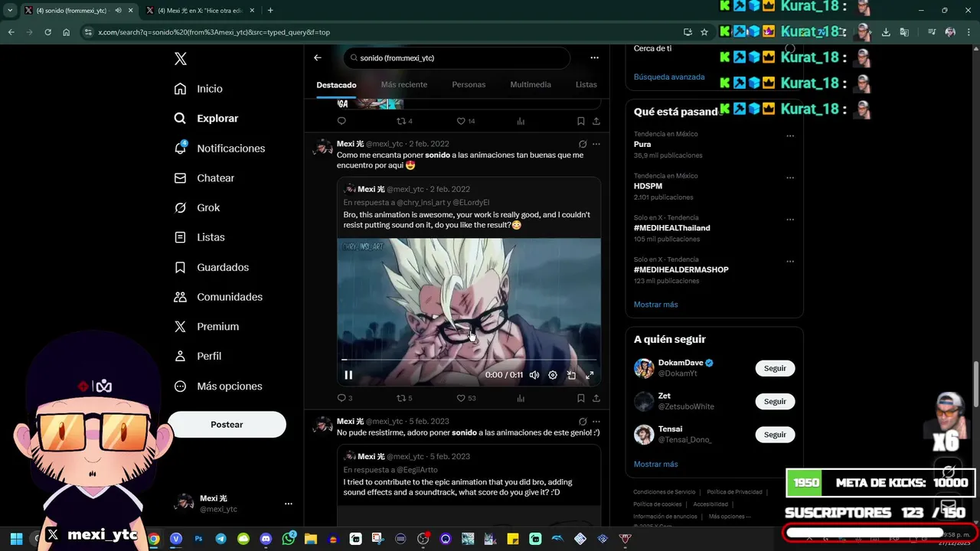Viewport: 980px width, 551px height.
Task: View analytics of the post with 53 likes
Action: pyautogui.click(x=521, y=398)
